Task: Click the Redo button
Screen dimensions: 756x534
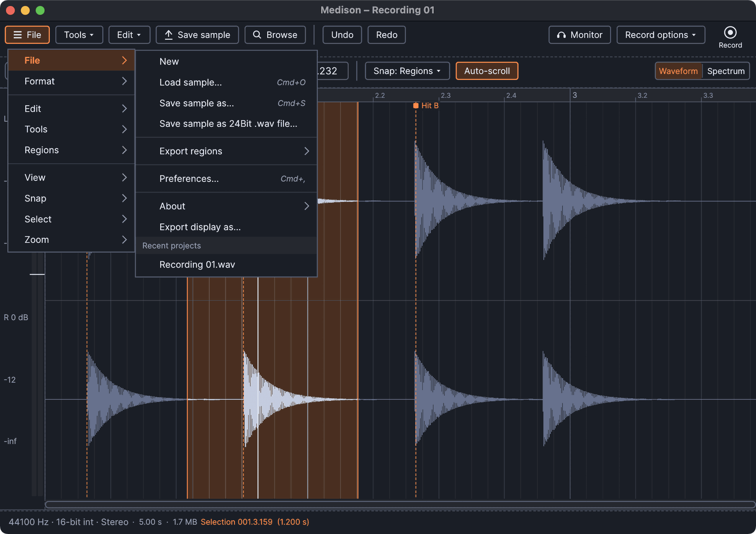Action: [x=387, y=35]
